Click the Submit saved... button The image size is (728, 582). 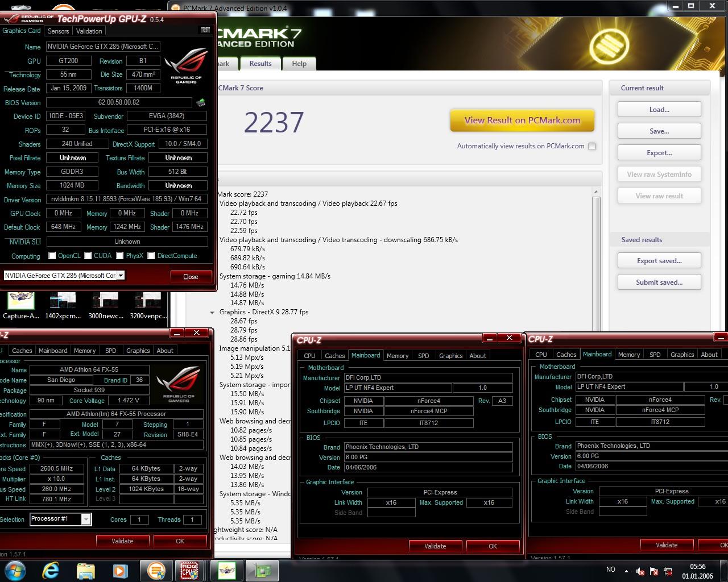(659, 282)
